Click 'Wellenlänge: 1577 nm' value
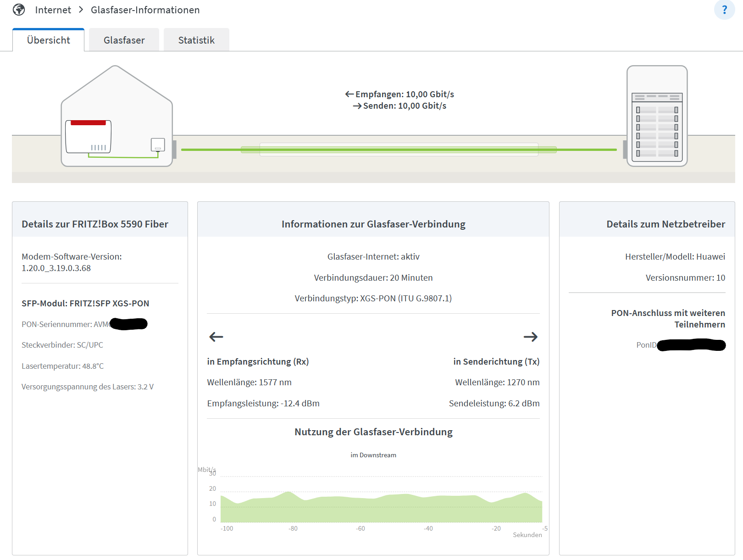743x560 pixels. pyautogui.click(x=249, y=382)
